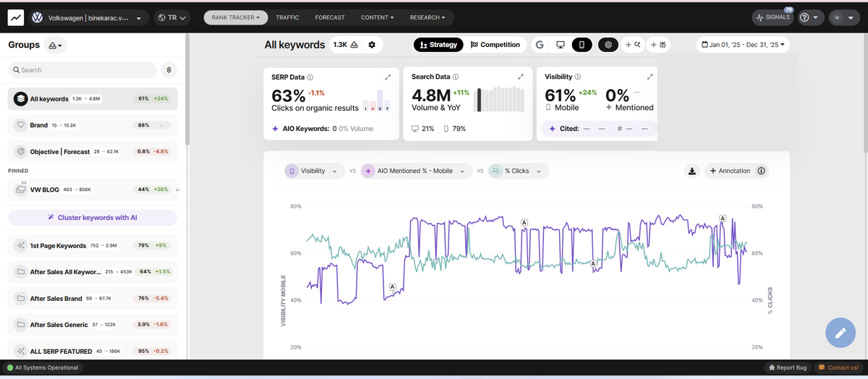This screenshot has height=379, width=868.
Task: Expand the SERP Data card
Action: coord(388,77)
